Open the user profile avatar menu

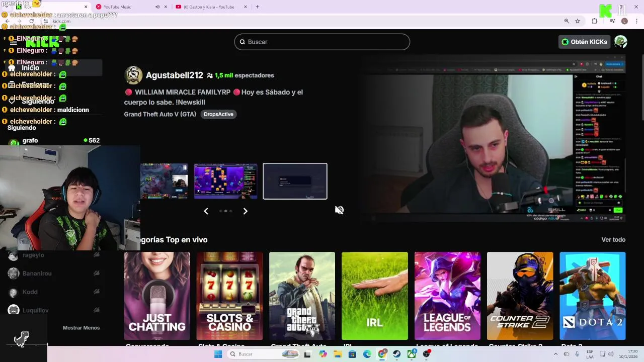[x=620, y=42]
